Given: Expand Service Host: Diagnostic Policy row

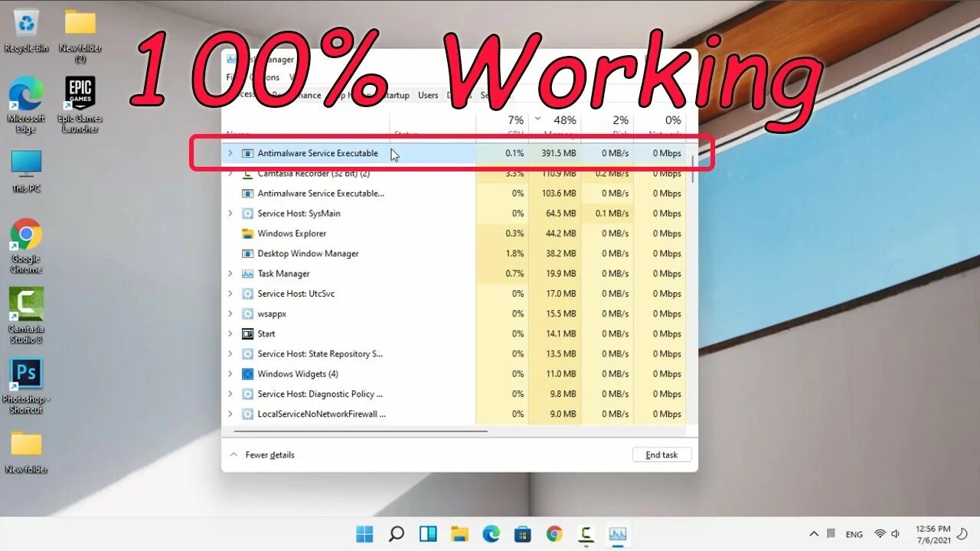Looking at the screenshot, I should [x=230, y=394].
